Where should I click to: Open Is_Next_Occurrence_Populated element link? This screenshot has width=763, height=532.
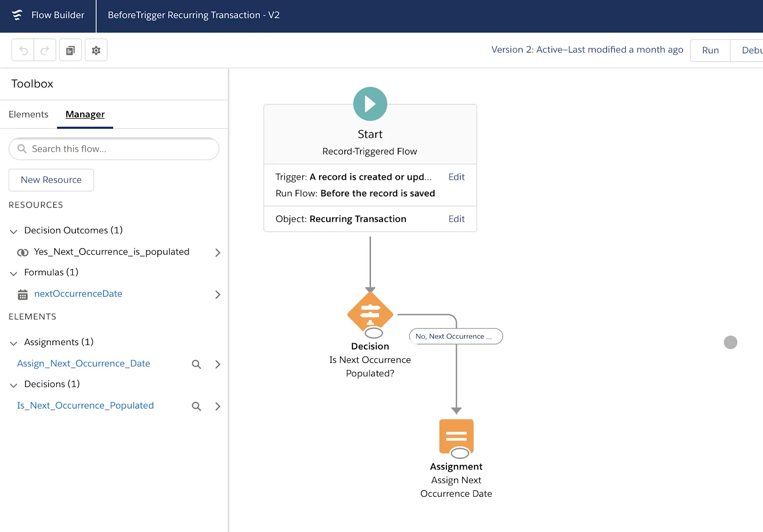pos(85,405)
